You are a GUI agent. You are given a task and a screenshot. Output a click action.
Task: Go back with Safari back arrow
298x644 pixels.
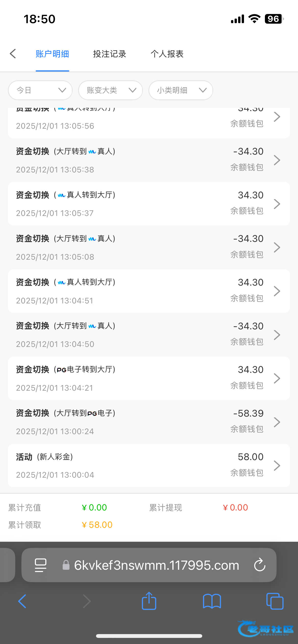click(22, 601)
